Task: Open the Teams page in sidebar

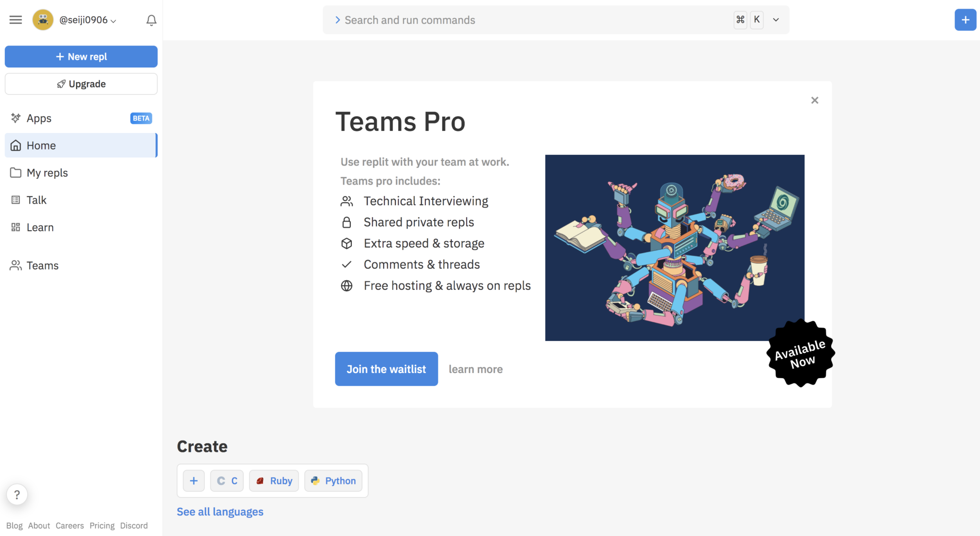Action: tap(42, 265)
